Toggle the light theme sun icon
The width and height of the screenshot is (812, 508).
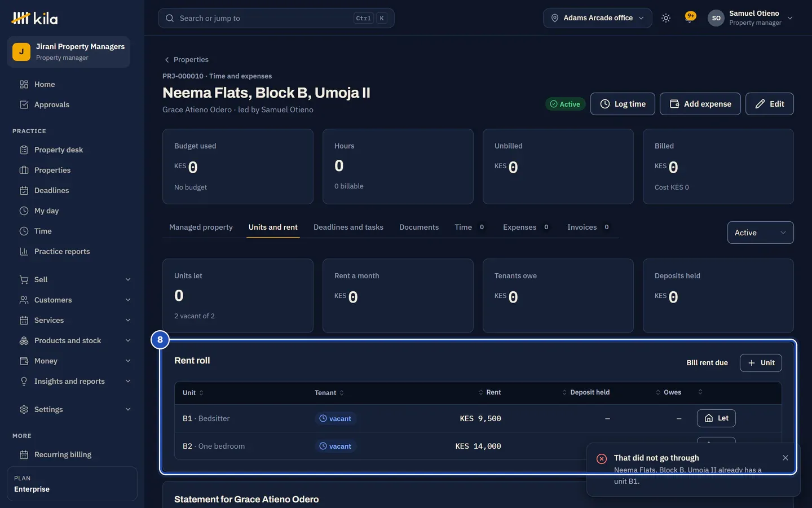(666, 18)
